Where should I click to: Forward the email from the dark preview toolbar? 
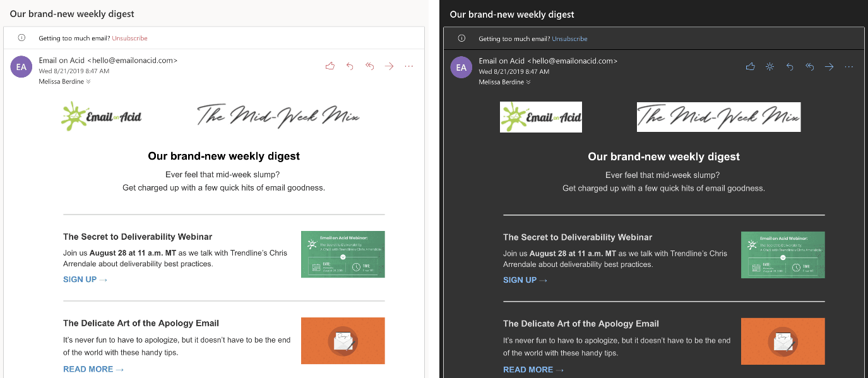tap(829, 66)
